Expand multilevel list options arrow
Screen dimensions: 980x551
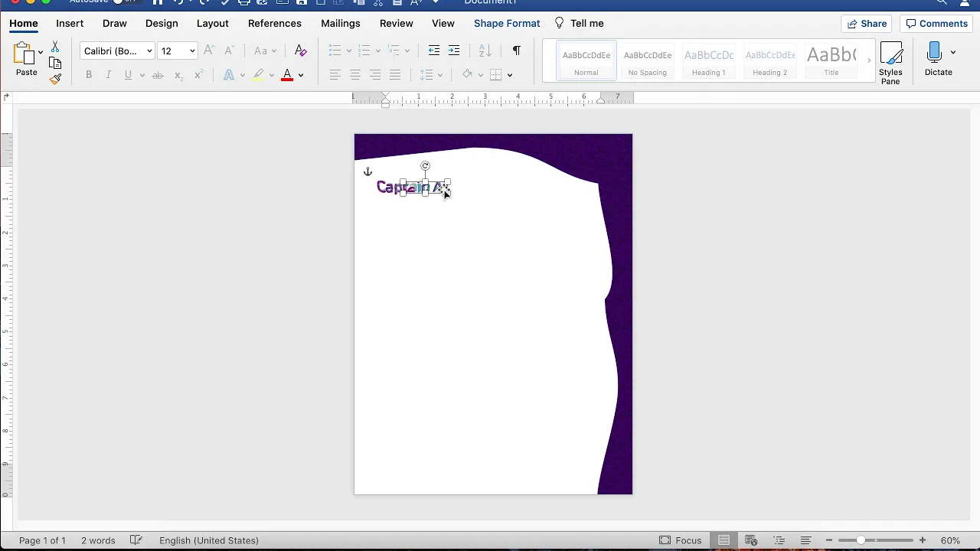point(407,51)
